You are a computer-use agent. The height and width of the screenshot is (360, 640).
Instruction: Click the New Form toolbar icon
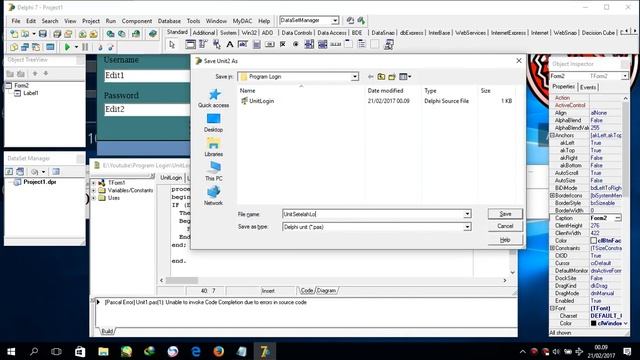coord(50,47)
